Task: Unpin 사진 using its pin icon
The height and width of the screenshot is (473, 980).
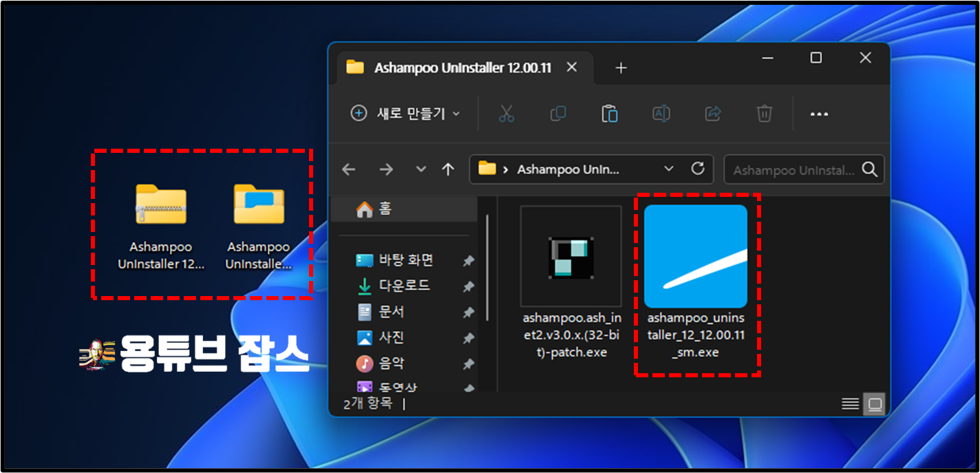Action: pyautogui.click(x=468, y=338)
